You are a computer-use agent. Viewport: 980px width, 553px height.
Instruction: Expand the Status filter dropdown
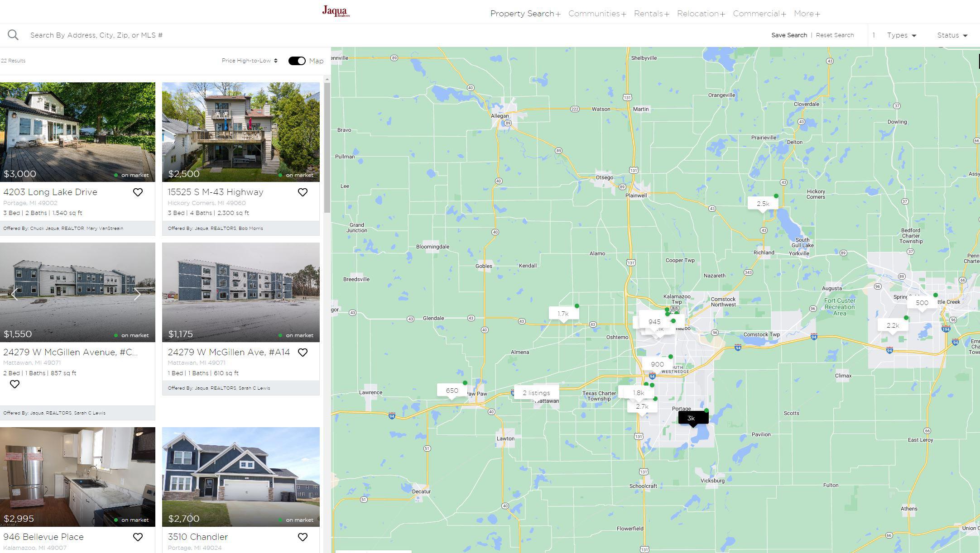click(952, 35)
